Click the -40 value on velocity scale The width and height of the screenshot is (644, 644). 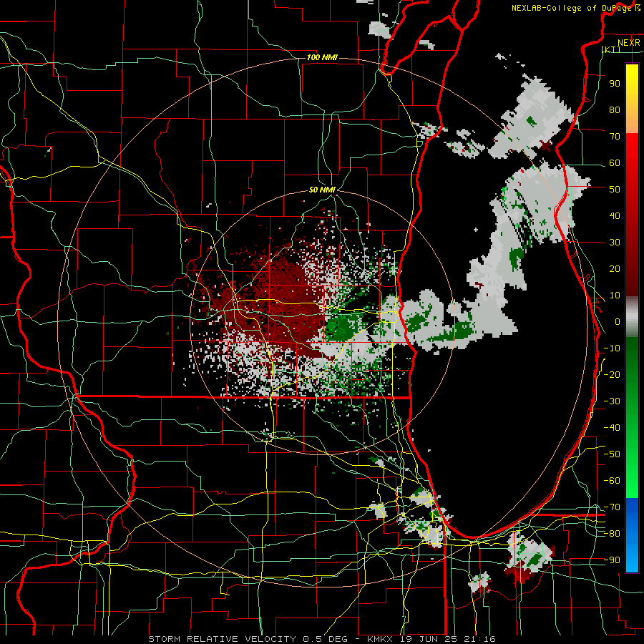coord(612,428)
